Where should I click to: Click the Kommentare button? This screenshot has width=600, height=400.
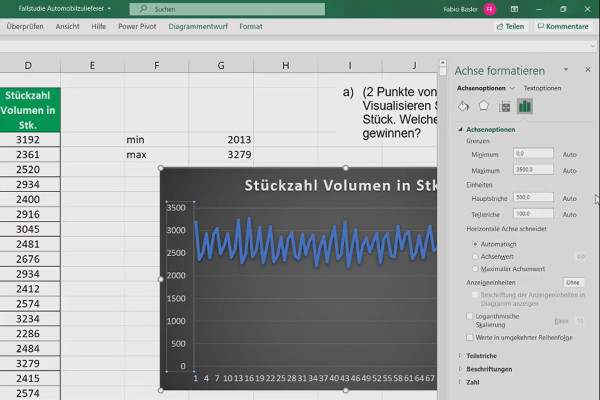(563, 26)
